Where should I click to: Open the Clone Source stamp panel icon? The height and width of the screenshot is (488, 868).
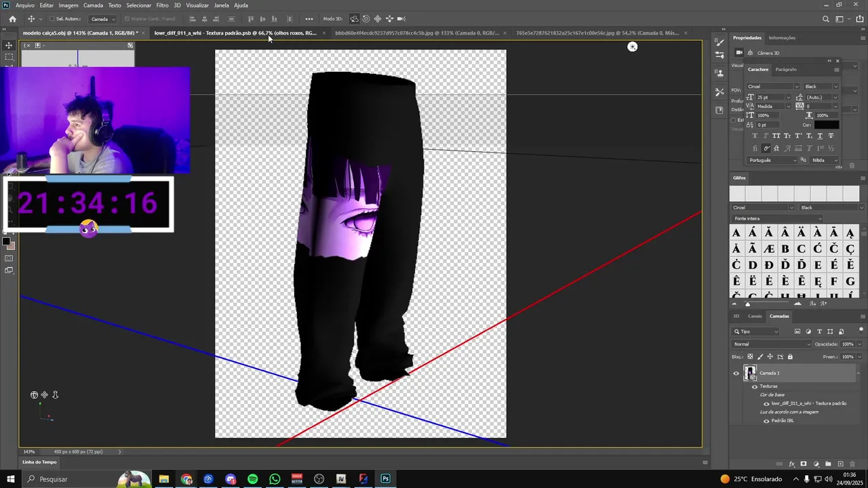(719, 73)
